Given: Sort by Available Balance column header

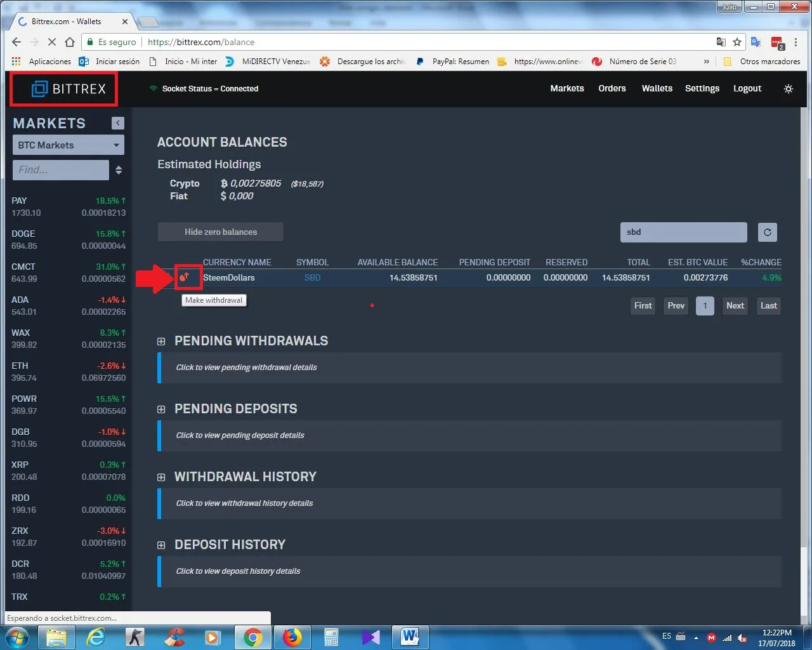Looking at the screenshot, I should click(x=397, y=262).
